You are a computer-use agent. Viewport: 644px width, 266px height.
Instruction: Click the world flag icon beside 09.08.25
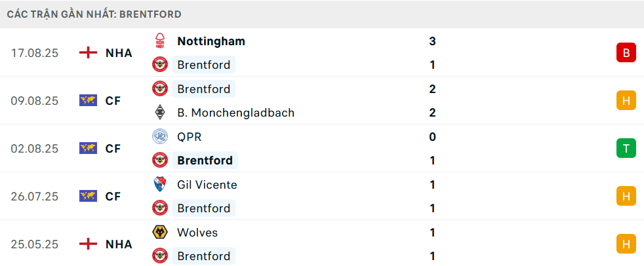[x=88, y=101]
